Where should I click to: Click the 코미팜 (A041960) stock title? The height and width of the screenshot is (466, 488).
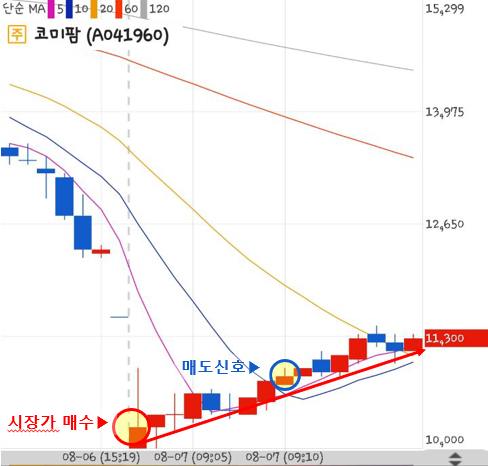coord(102,35)
